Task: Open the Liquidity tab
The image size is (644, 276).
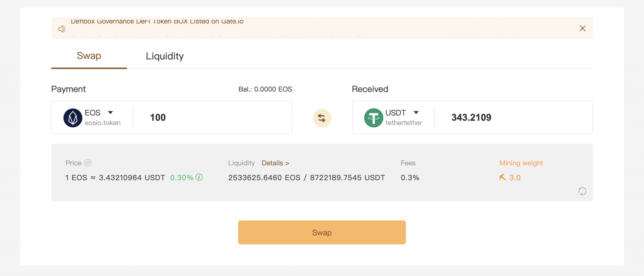Action: click(x=165, y=56)
